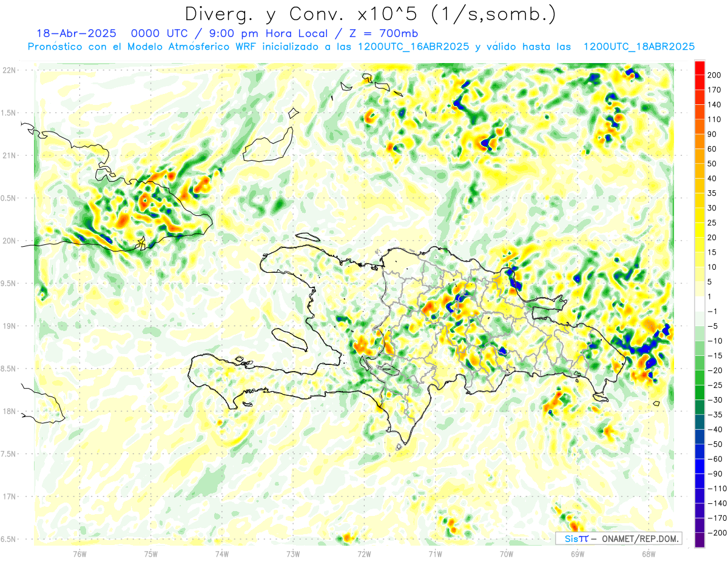
Task: Click the '-200' color scale value
Action: click(x=717, y=533)
